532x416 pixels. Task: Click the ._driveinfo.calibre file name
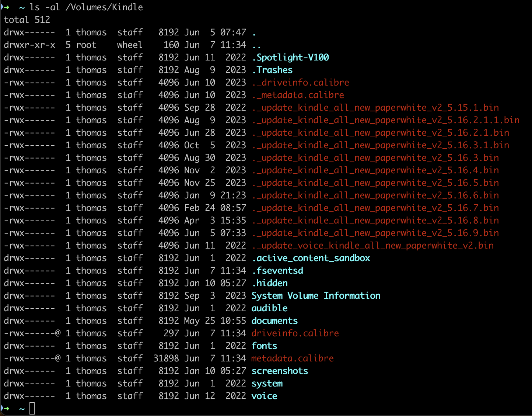coord(301,83)
